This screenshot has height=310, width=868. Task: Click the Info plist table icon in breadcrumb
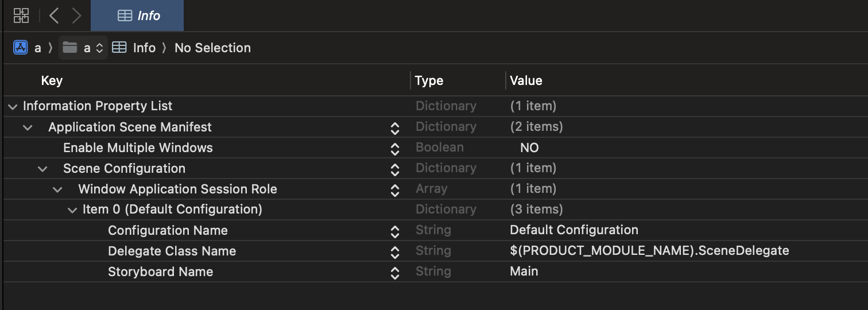pyautogui.click(x=119, y=48)
